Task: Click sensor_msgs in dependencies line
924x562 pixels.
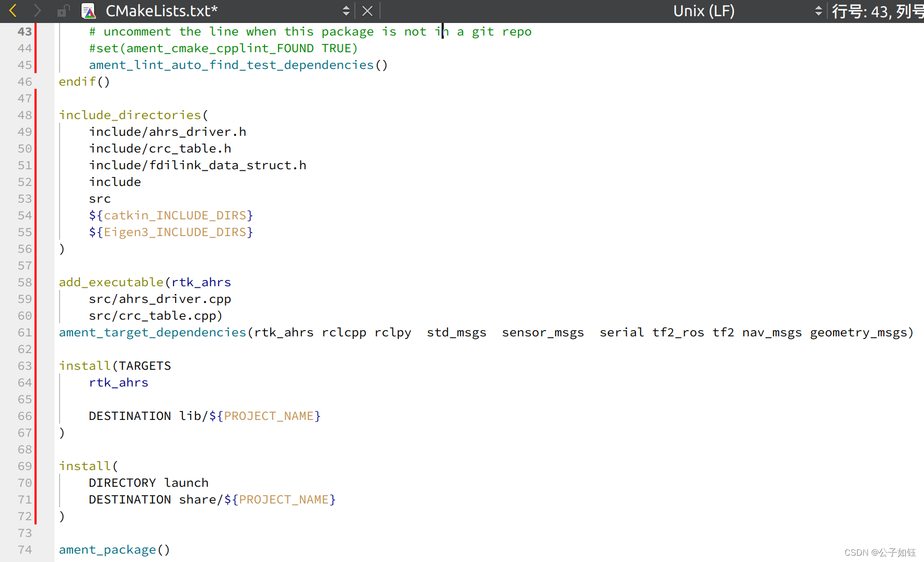Action: point(543,332)
